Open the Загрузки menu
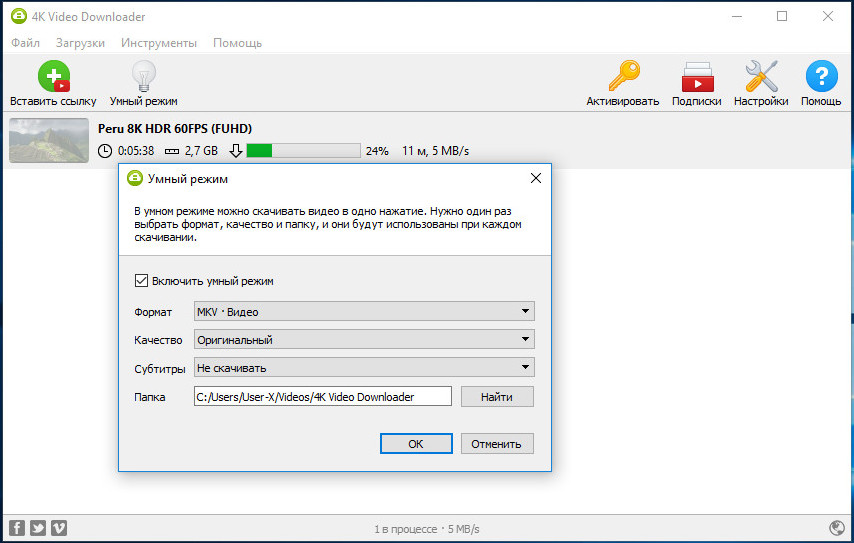 click(80, 42)
